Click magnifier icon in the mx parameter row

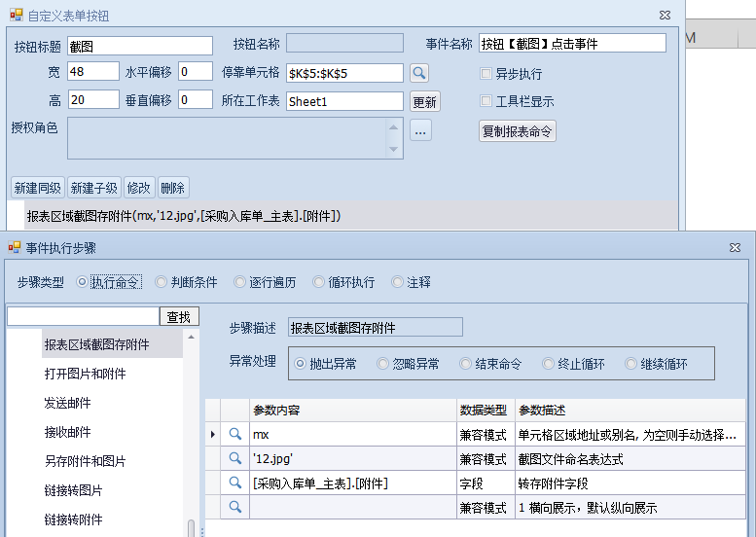click(234, 434)
